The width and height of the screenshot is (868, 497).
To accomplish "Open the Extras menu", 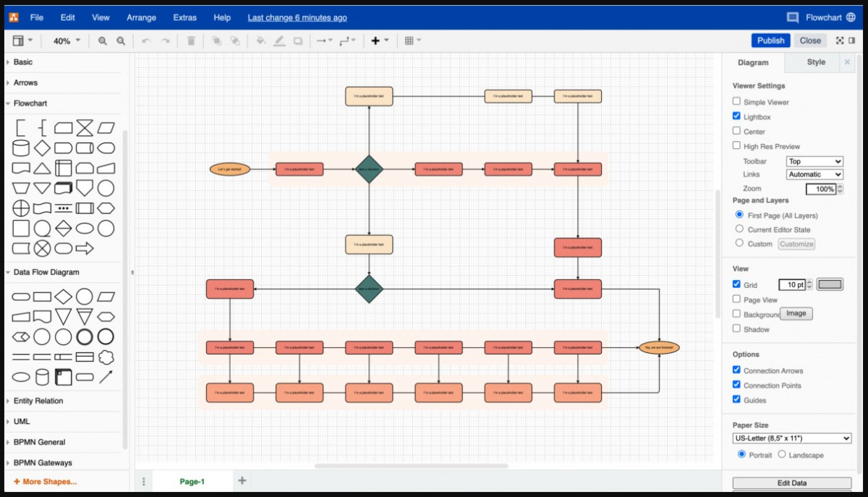I will [185, 17].
